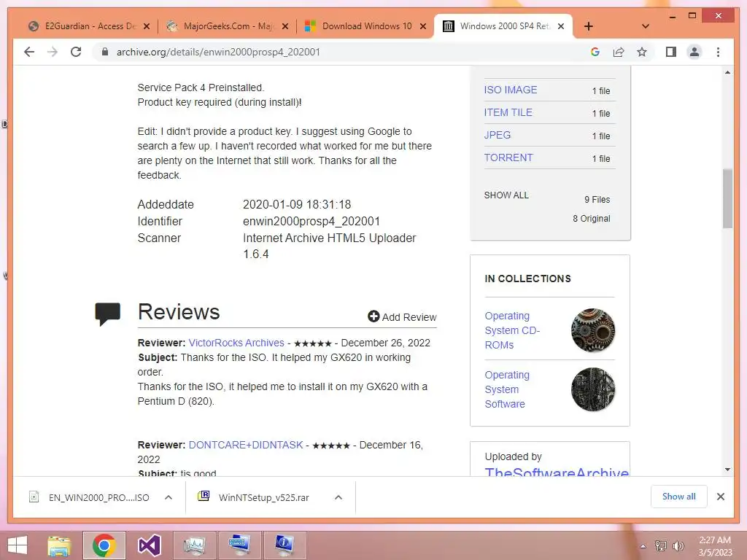This screenshot has height=560, width=747.
Task: Click the gears collection thumbnail
Action: coord(593,330)
